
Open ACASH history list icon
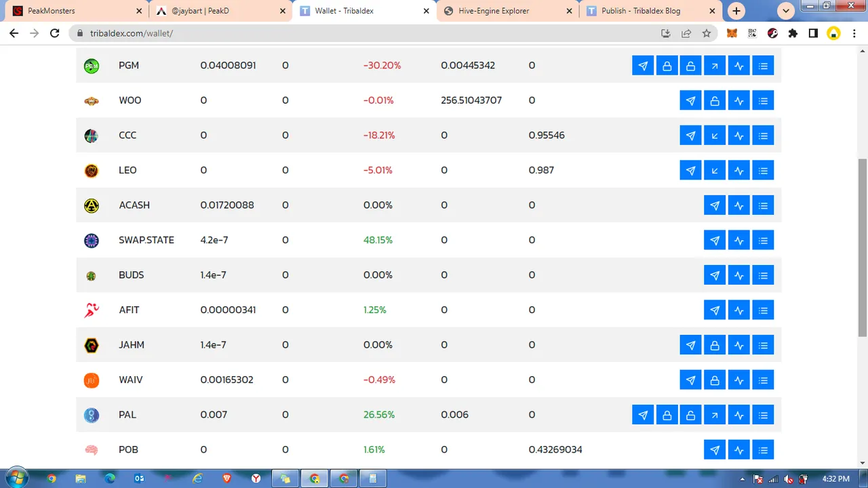click(x=763, y=205)
